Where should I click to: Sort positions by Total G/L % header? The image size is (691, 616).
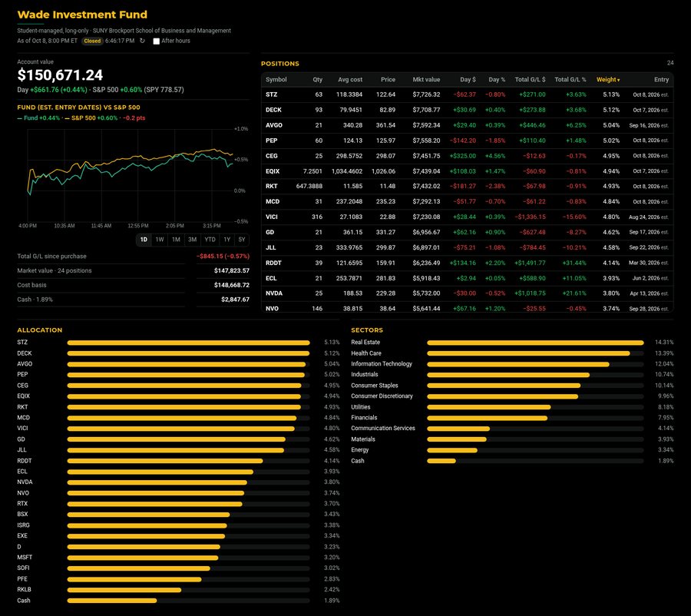570,80
